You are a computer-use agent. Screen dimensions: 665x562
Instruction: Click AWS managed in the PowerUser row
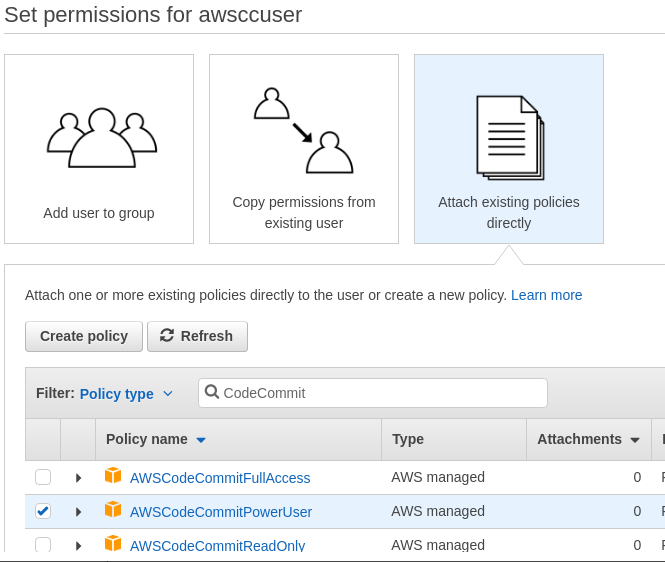(438, 511)
